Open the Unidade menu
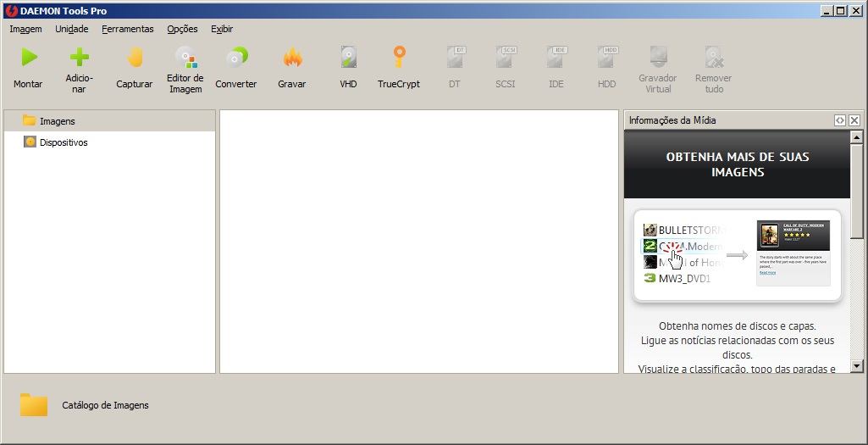The width and height of the screenshot is (868, 445). tap(71, 29)
